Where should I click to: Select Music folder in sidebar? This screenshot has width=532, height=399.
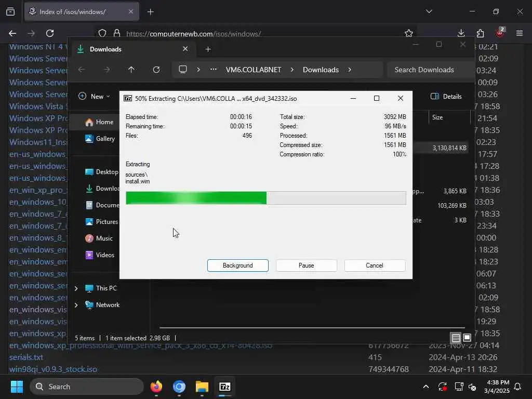tap(98, 238)
